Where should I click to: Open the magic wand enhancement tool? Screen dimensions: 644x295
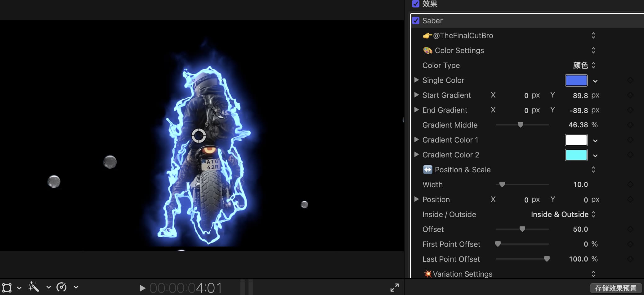pyautogui.click(x=34, y=287)
